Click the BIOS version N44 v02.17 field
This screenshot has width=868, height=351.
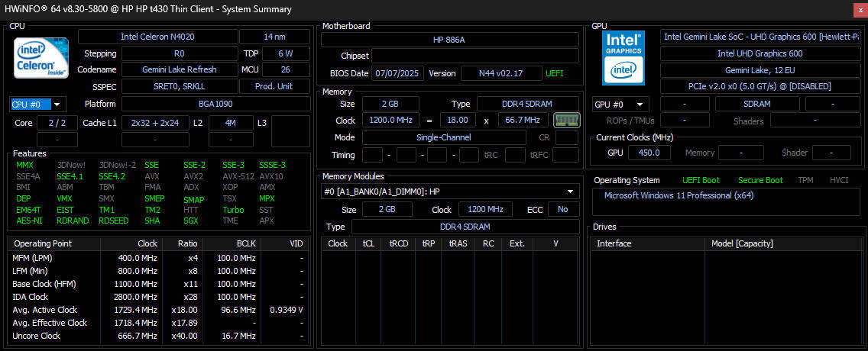pos(500,73)
